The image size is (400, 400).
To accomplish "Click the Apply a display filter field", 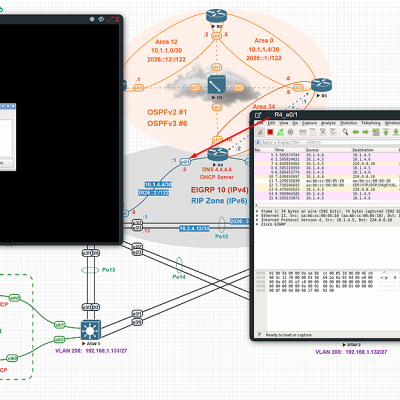I will [330, 143].
